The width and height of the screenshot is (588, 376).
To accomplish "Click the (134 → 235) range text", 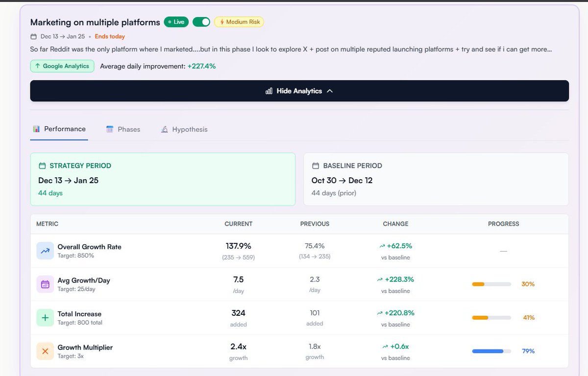I will [315, 257].
